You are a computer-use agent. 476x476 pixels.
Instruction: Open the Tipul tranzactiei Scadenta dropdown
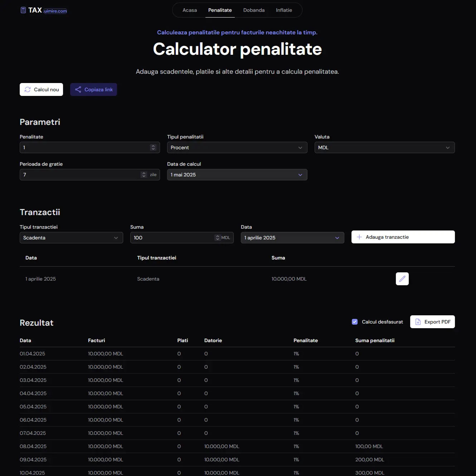coord(71,238)
